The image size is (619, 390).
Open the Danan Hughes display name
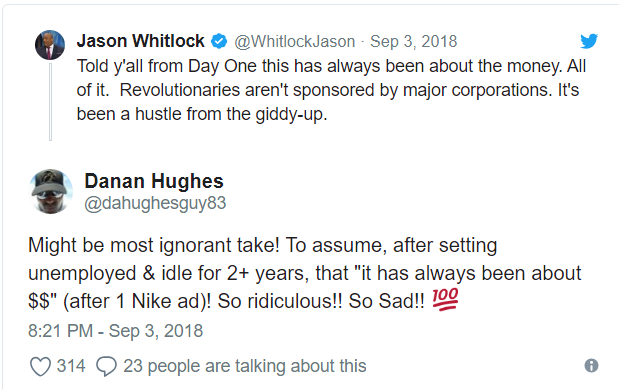(154, 182)
